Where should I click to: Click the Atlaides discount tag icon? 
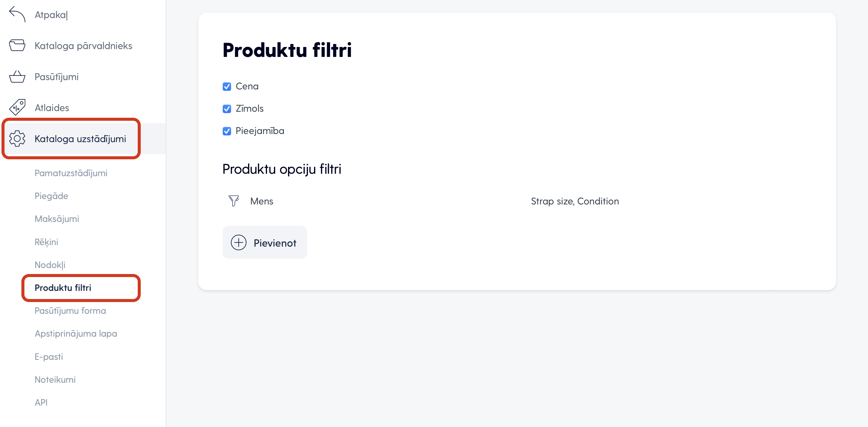click(x=17, y=108)
